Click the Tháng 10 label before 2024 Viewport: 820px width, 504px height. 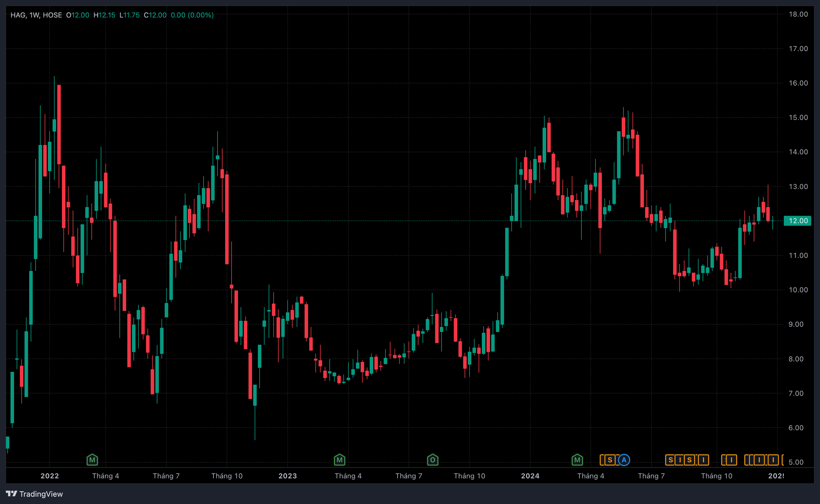pyautogui.click(x=469, y=476)
